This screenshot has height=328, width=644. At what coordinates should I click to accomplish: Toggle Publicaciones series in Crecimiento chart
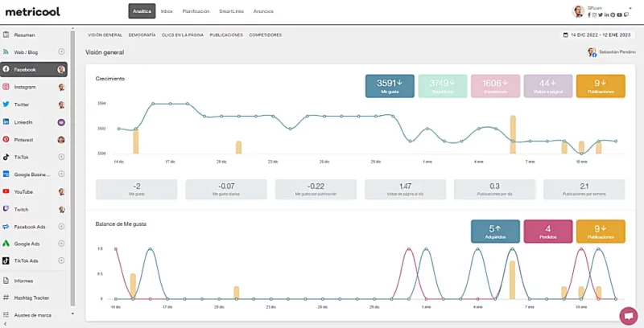(x=601, y=86)
